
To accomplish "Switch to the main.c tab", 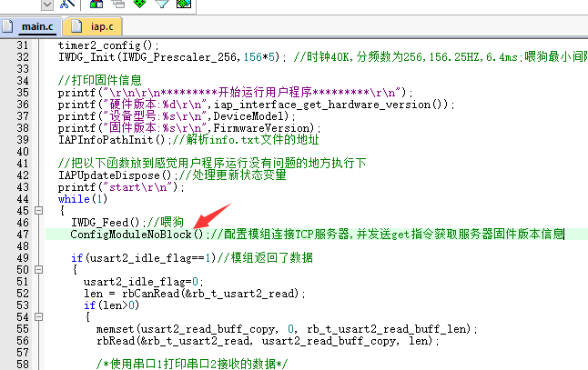I will [37, 26].
